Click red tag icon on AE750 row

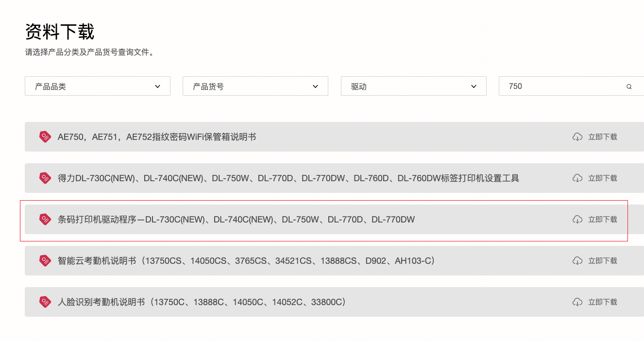45,137
